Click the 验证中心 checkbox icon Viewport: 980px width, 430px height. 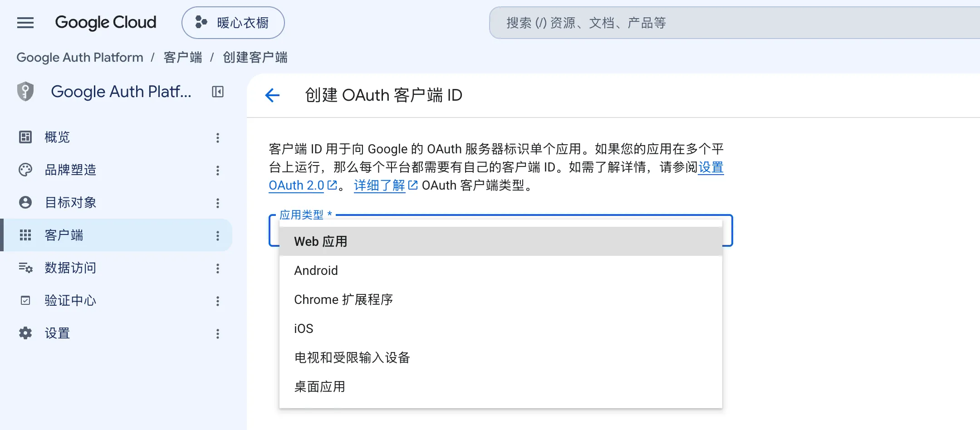[x=25, y=300]
